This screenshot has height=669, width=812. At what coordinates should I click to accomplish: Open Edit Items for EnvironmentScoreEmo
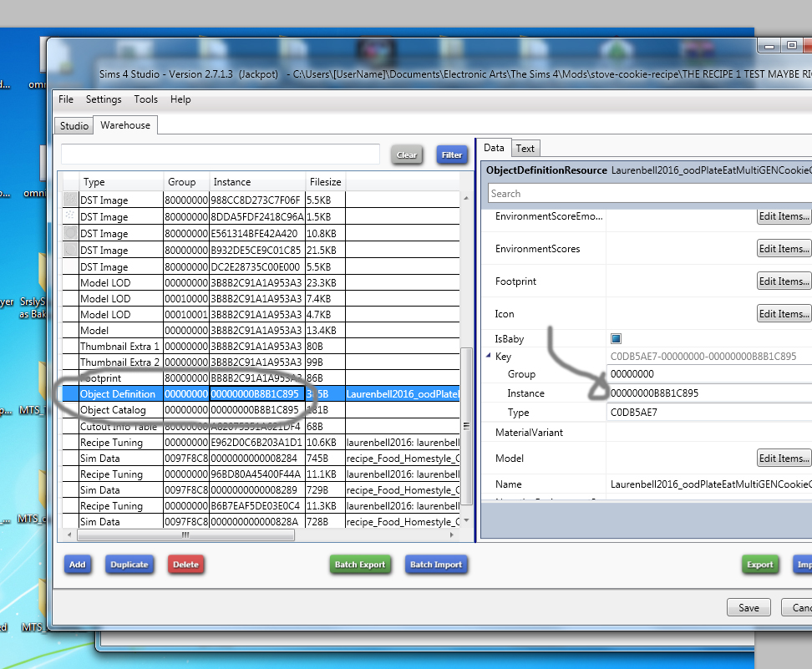784,216
